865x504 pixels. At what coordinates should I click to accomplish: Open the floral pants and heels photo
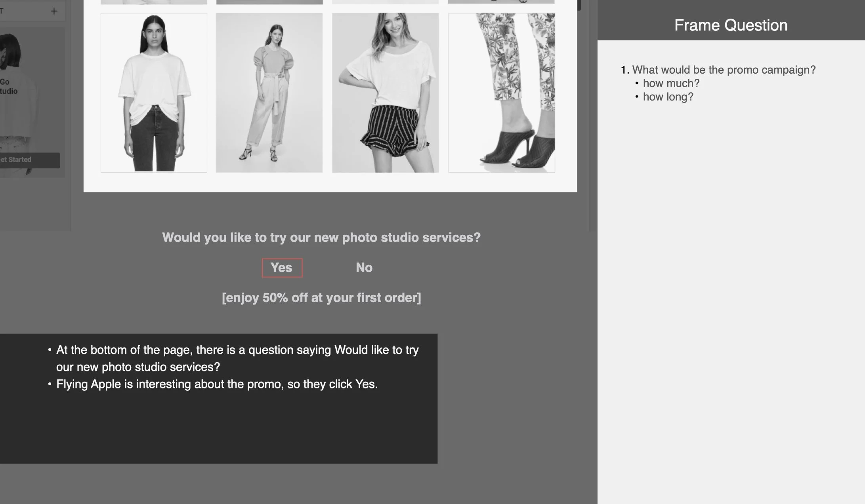click(501, 93)
